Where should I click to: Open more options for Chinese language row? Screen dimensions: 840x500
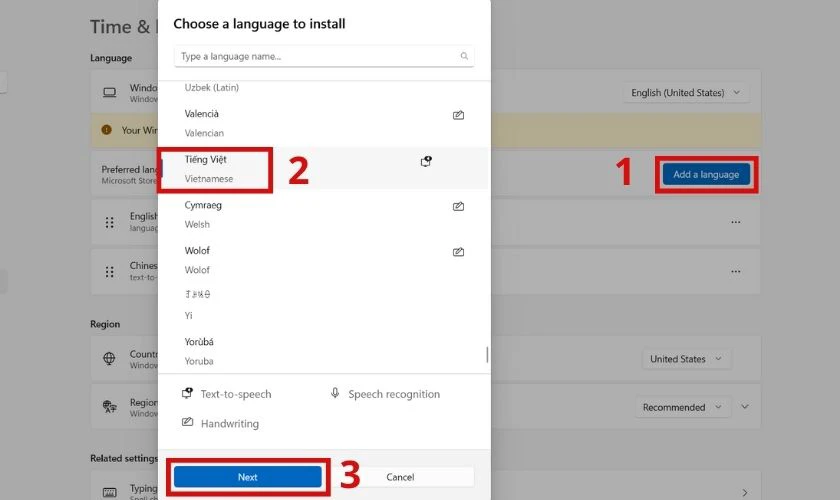736,272
